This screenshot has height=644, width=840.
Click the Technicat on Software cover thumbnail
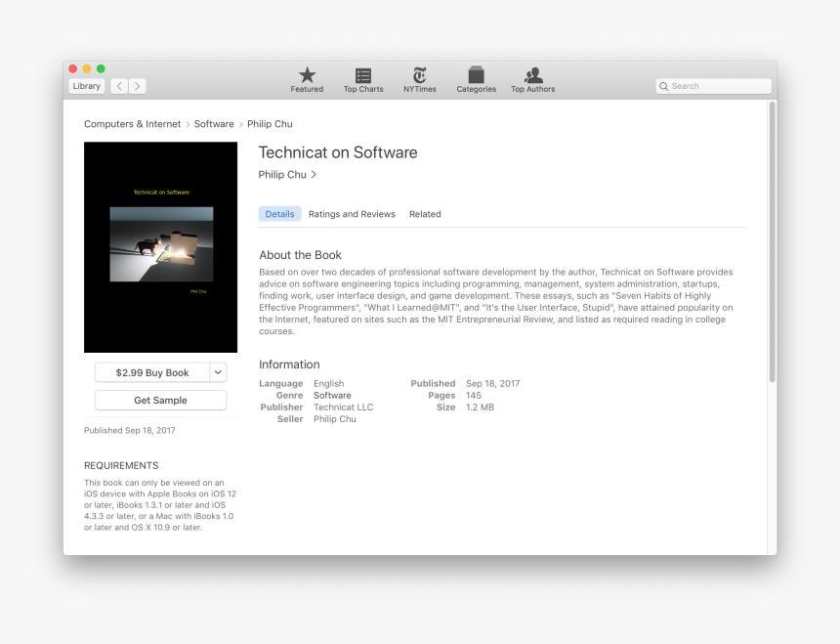coord(160,246)
